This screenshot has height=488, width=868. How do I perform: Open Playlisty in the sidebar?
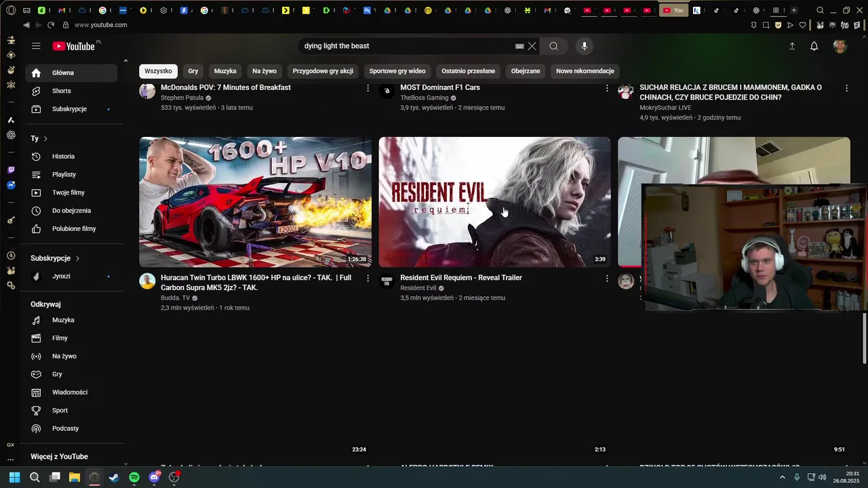[x=71, y=175]
